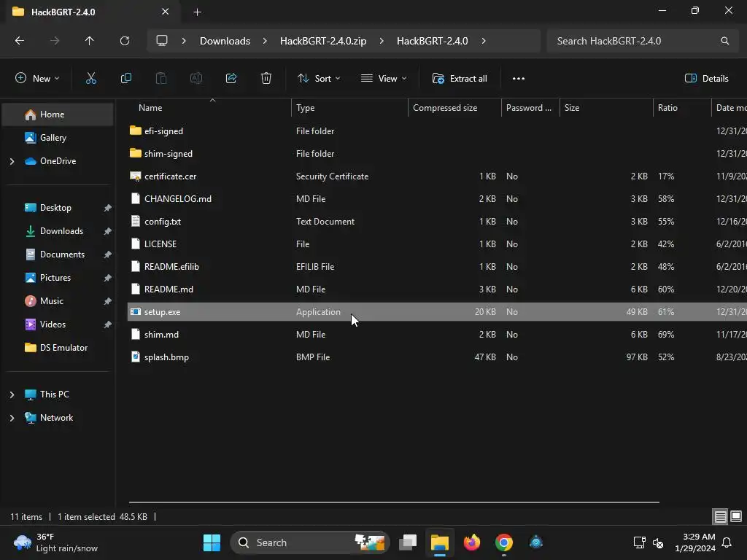Select the shim-signed folder
The width and height of the screenshot is (747, 560).
(437, 154)
